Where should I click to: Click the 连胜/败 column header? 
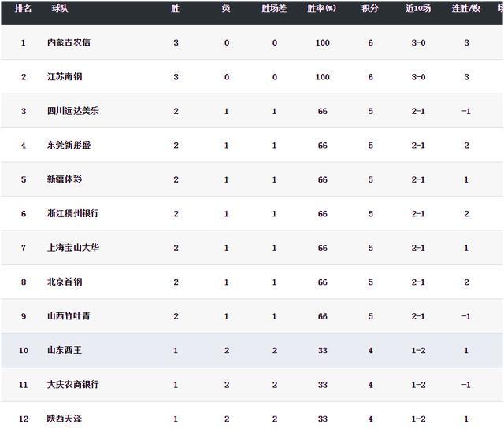[466, 9]
